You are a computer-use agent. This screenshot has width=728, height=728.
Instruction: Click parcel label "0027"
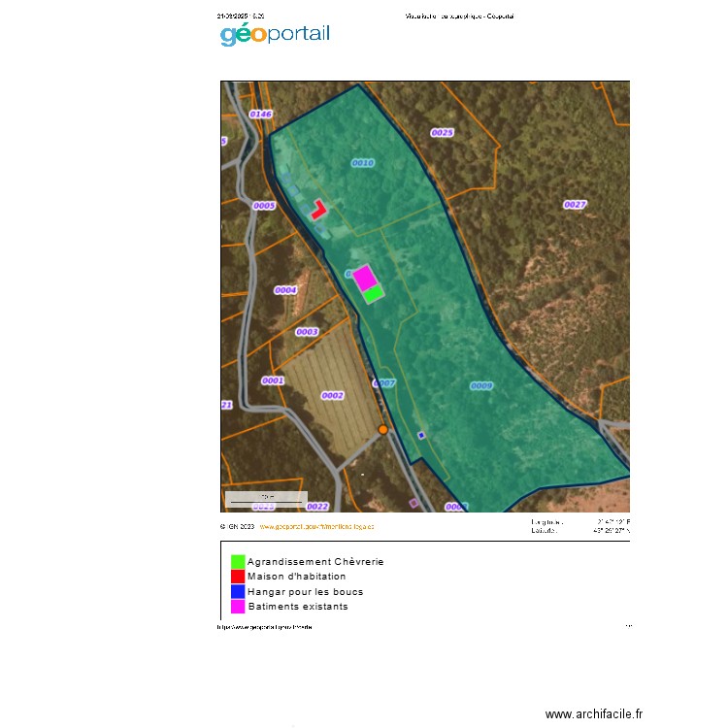point(575,205)
